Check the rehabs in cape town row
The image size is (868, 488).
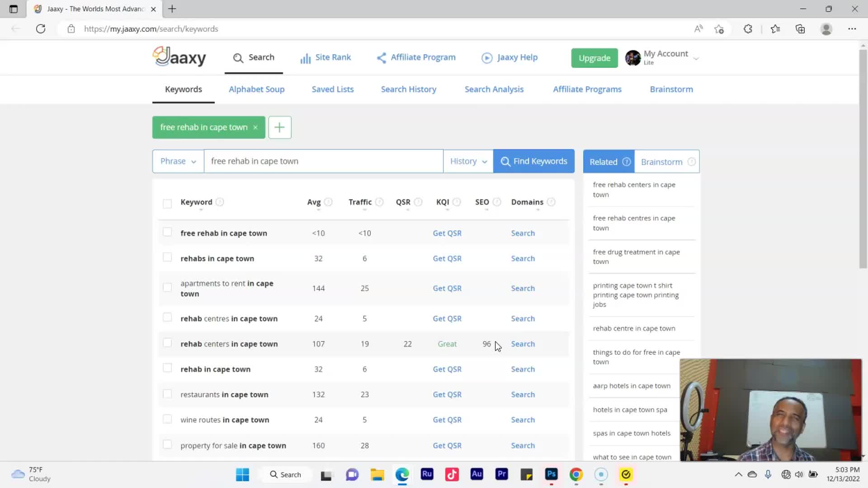(167, 257)
